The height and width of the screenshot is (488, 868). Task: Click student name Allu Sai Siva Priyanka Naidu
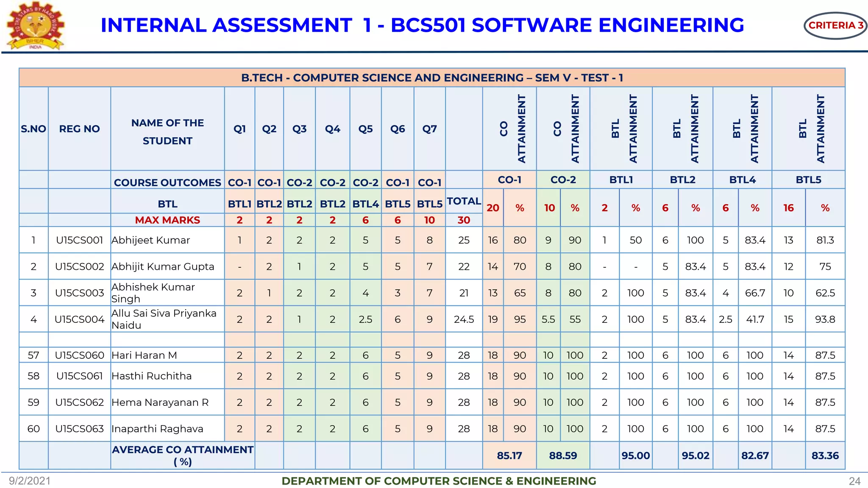(x=164, y=319)
